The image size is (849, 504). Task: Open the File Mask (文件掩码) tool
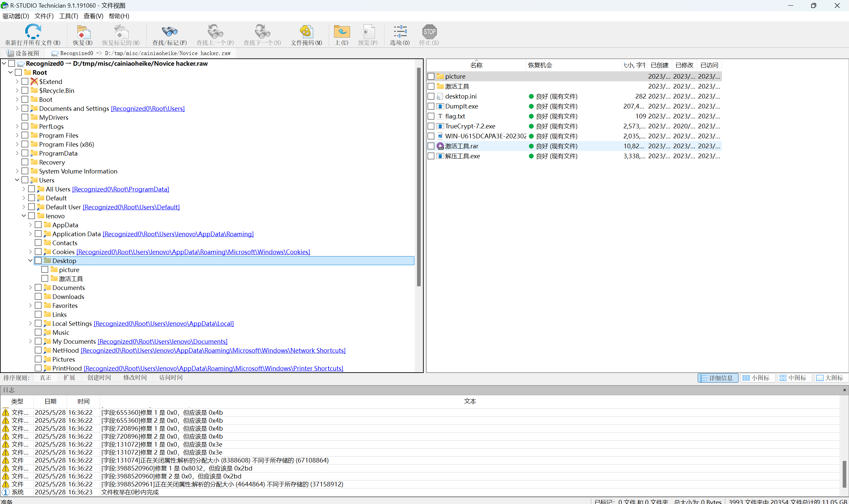pyautogui.click(x=306, y=32)
